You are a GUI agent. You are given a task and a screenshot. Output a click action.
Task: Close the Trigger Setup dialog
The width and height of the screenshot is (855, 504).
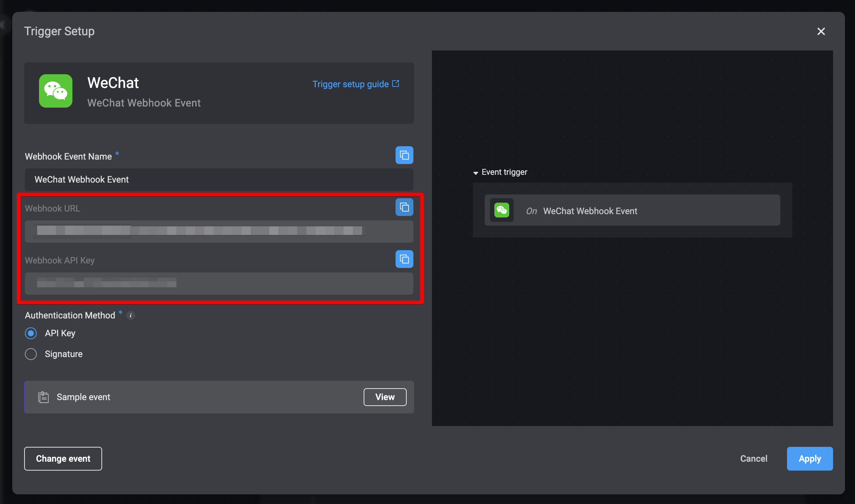(821, 32)
